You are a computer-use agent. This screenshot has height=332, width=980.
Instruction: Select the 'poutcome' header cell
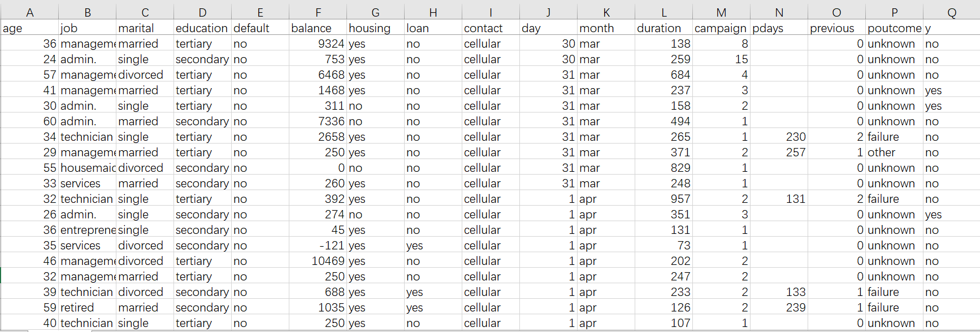894,28
